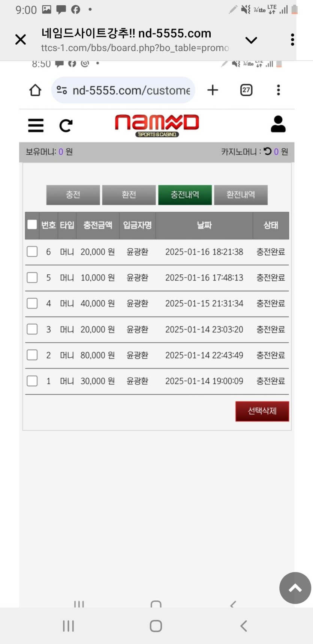Open the user profile icon

tap(278, 124)
